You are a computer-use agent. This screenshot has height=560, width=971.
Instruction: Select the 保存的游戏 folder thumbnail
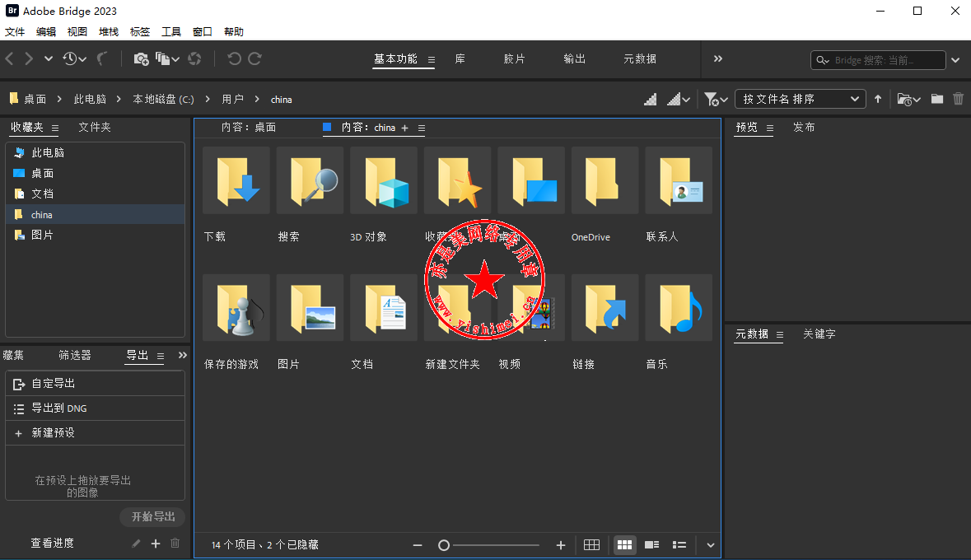pyautogui.click(x=236, y=308)
